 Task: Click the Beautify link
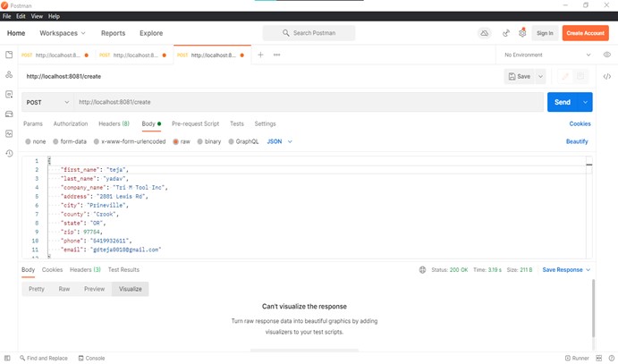click(577, 141)
